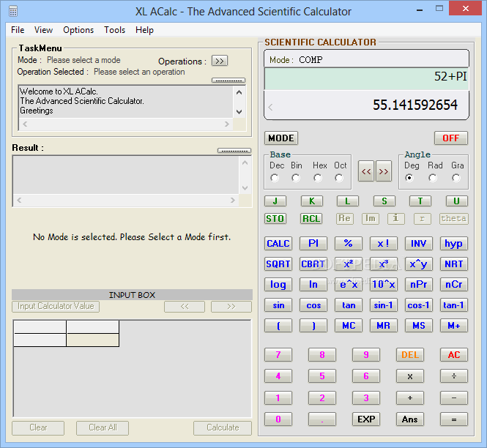Viewport: 487px width, 448px height.
Task: Open the Help menu
Action: pos(144,30)
